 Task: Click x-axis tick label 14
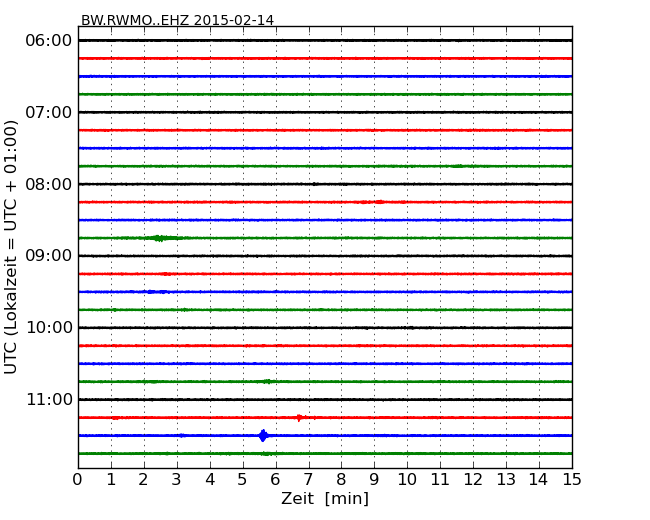(538, 480)
